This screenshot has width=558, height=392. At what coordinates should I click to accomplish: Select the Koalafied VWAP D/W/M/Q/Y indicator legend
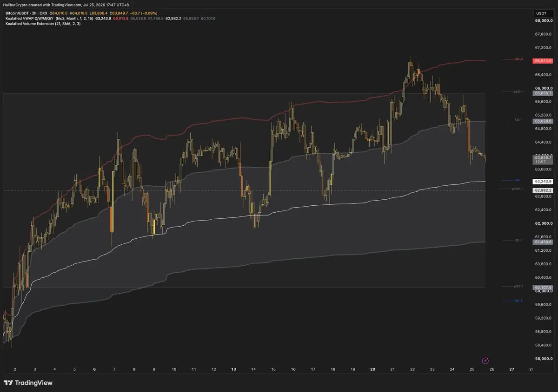coord(49,18)
